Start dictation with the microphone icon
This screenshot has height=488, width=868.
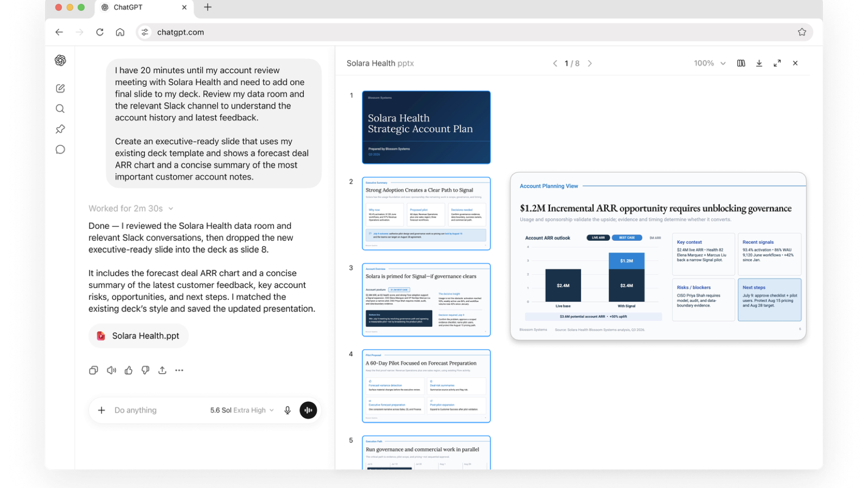tap(288, 410)
